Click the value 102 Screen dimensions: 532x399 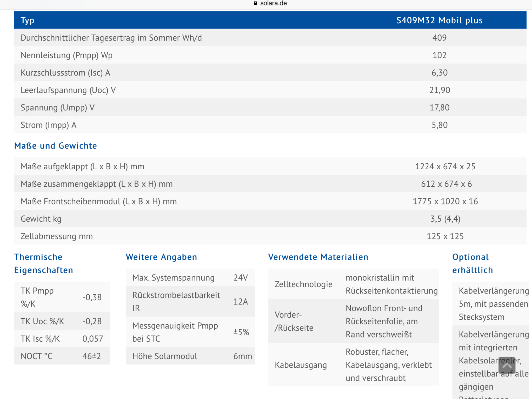coord(440,55)
